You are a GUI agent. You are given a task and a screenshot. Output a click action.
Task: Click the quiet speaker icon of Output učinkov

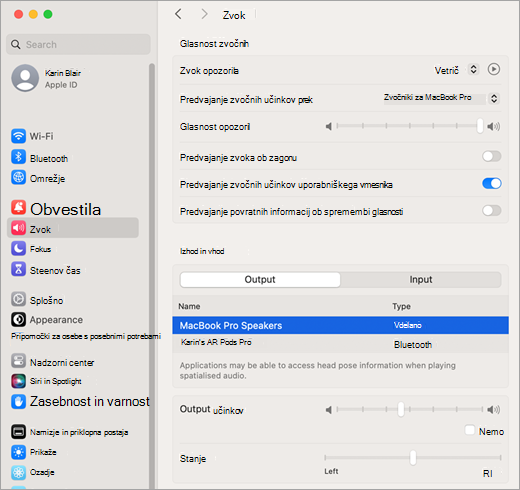(329, 410)
